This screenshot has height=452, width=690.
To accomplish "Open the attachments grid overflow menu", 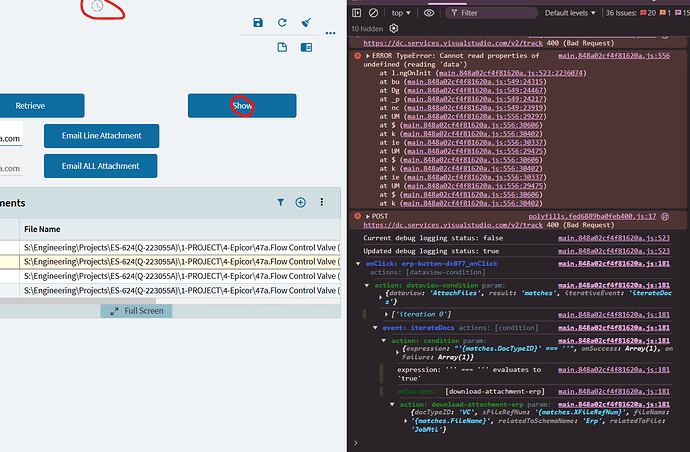I will pyautogui.click(x=323, y=202).
